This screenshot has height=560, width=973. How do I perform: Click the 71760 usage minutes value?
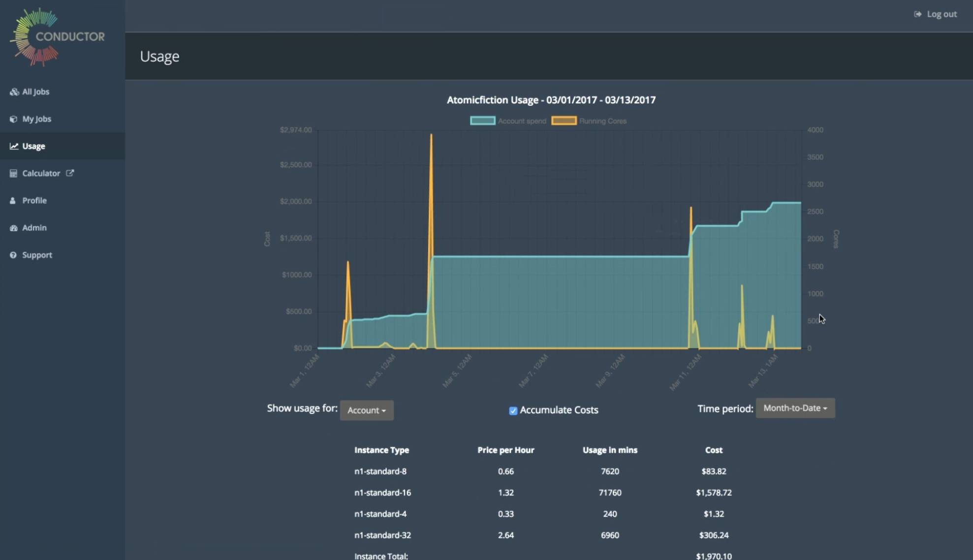pos(610,492)
